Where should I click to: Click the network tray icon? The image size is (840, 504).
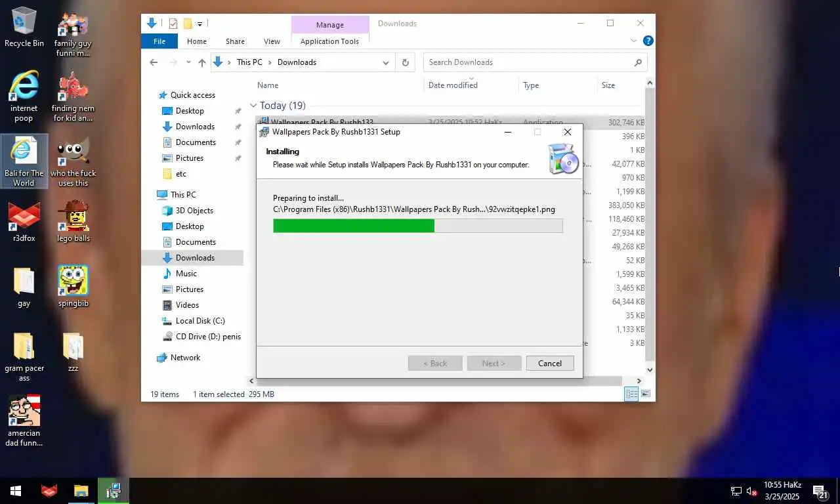click(x=736, y=492)
